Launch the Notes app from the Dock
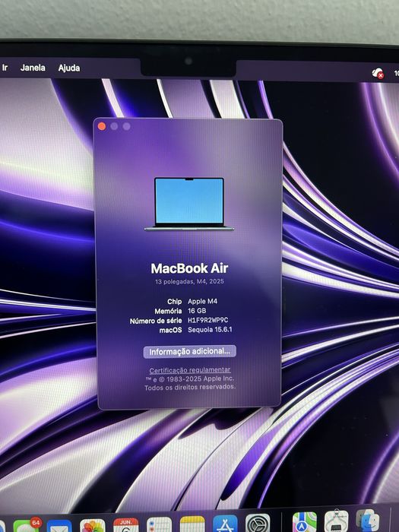The height and width of the screenshot is (532, 399). [x=192, y=524]
